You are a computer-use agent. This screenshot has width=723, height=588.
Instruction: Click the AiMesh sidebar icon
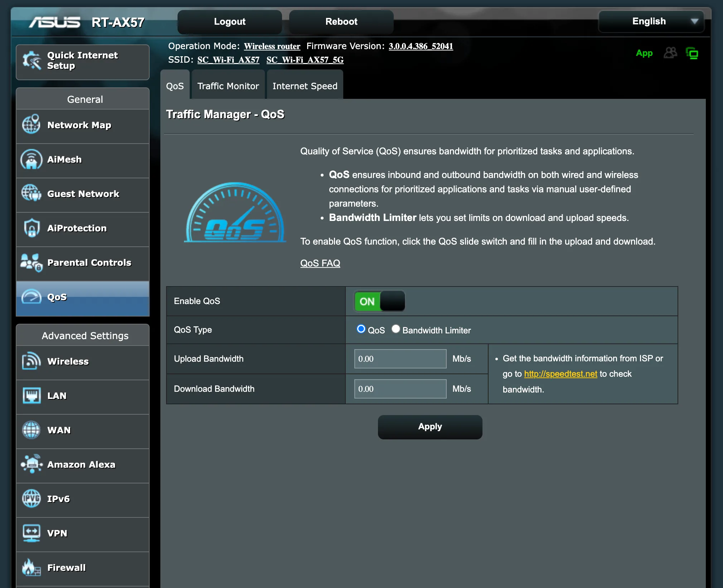pos(31,159)
